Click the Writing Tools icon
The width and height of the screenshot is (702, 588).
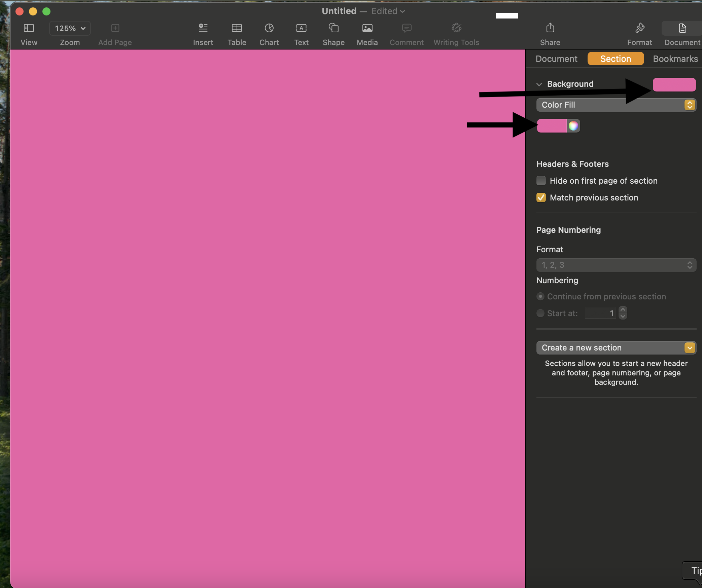tap(456, 28)
